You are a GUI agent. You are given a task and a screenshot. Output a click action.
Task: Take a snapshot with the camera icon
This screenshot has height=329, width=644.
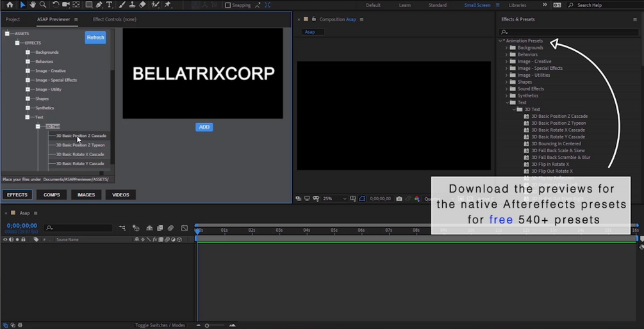(x=399, y=198)
